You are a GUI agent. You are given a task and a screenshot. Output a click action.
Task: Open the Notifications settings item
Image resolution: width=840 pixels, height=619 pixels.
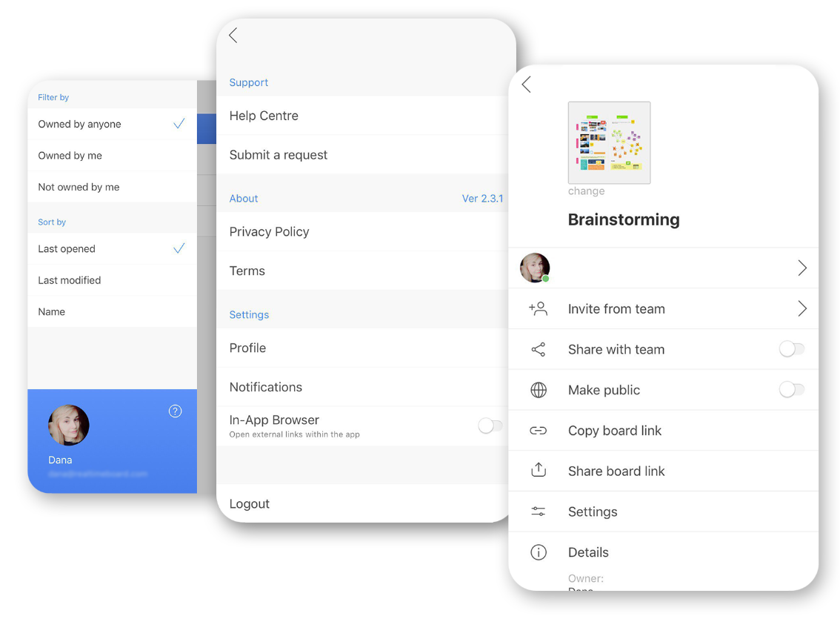coord(266,387)
